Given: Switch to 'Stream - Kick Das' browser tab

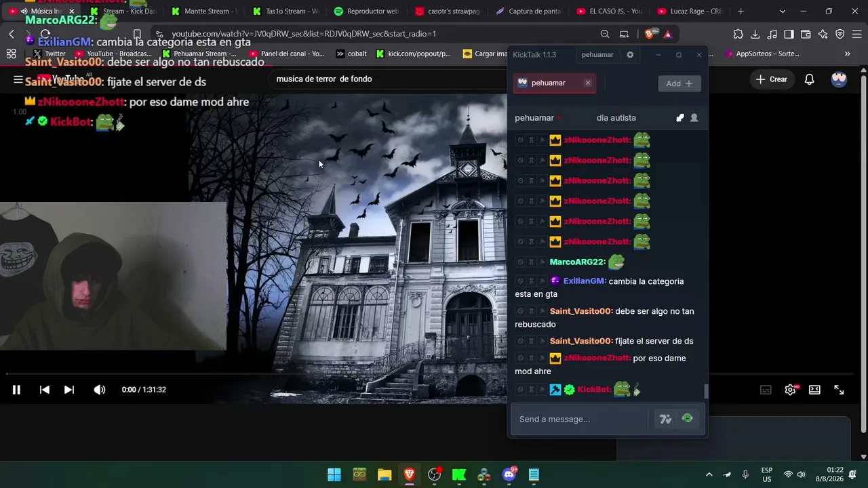Looking at the screenshot, I should pos(122,12).
